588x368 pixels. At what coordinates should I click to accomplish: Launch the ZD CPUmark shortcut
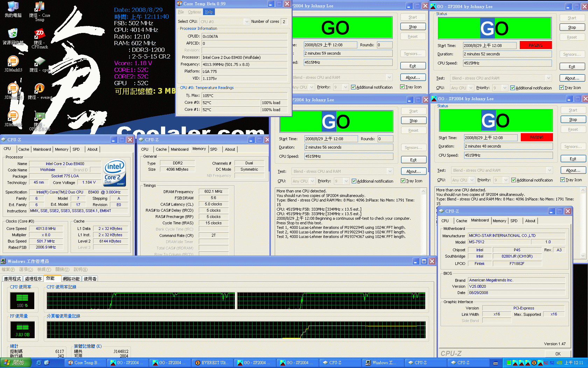click(x=40, y=39)
